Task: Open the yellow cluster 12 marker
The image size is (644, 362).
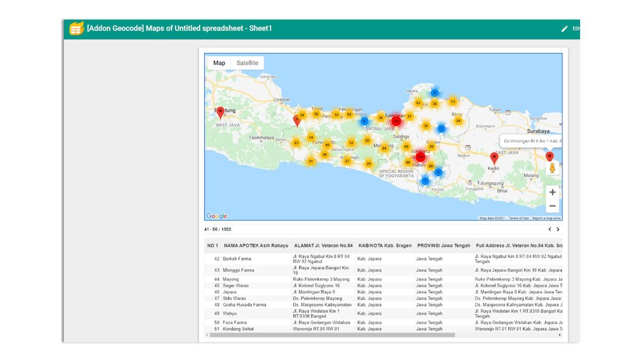Action: click(x=351, y=143)
